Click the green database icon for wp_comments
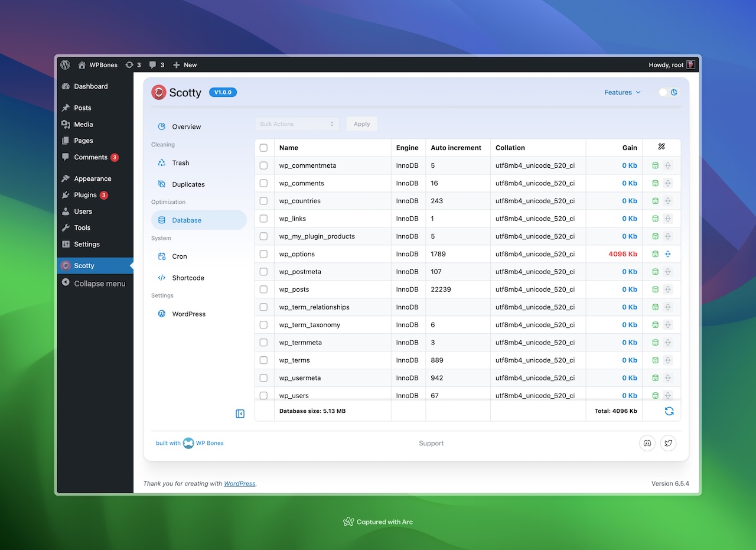 [655, 183]
